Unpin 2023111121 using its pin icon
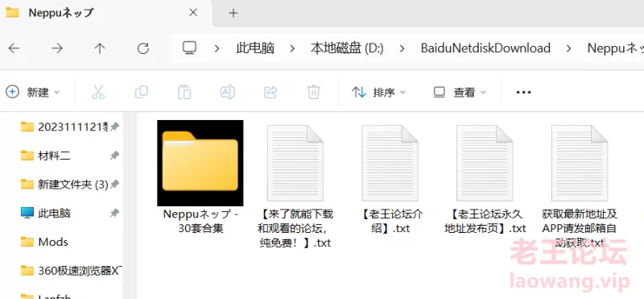Screen dimensions: 644x299 [114, 127]
